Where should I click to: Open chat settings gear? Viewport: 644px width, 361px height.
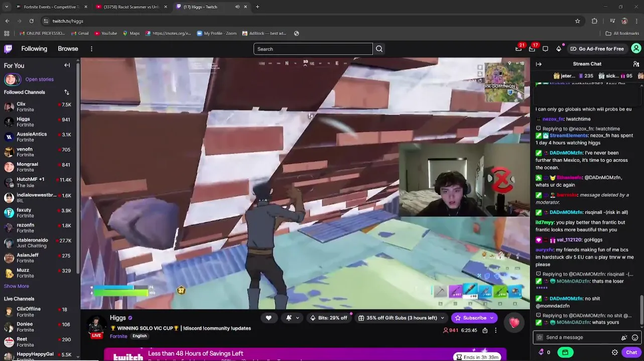point(615,352)
